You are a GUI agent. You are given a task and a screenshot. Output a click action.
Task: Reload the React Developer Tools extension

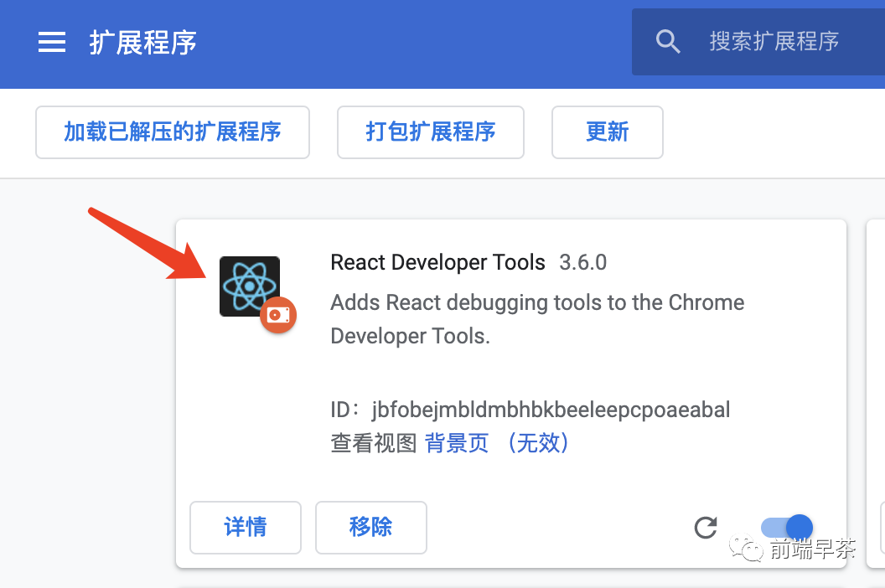click(x=706, y=528)
